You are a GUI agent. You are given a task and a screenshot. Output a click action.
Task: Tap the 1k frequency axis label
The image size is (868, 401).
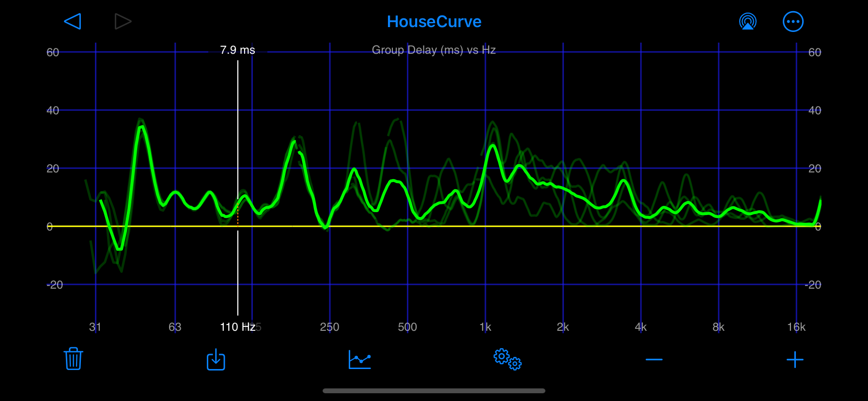(x=485, y=327)
